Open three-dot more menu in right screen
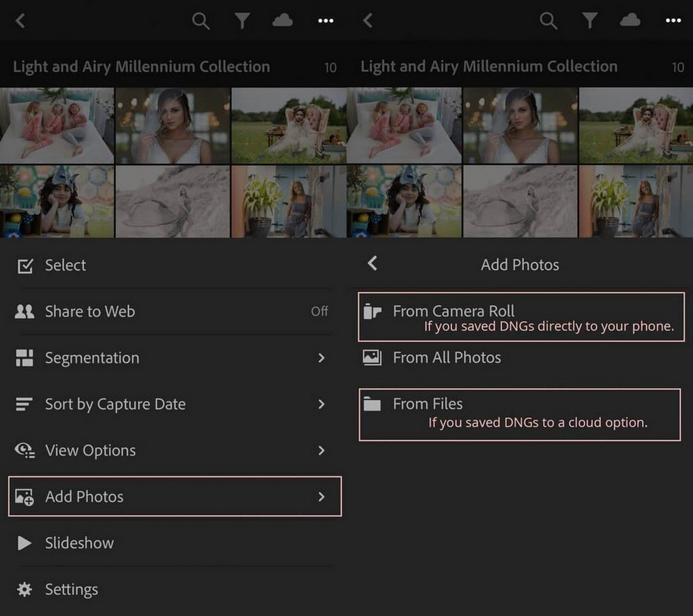 pos(673,21)
